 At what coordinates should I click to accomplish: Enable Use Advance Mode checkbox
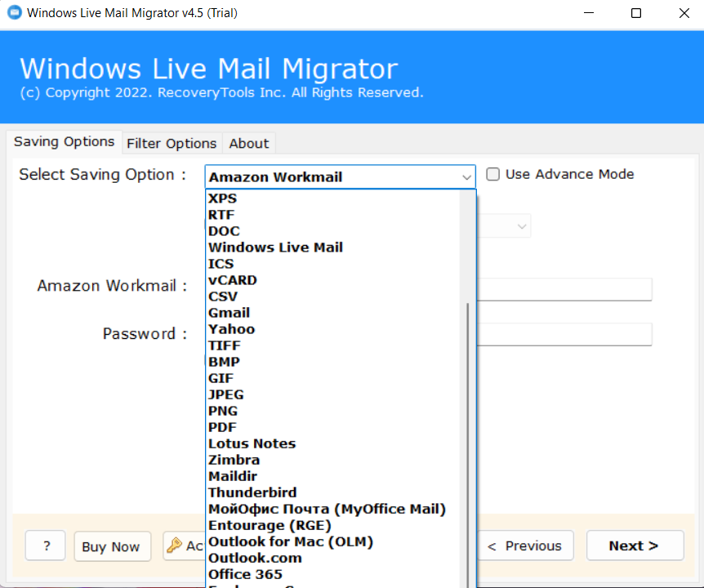(493, 174)
